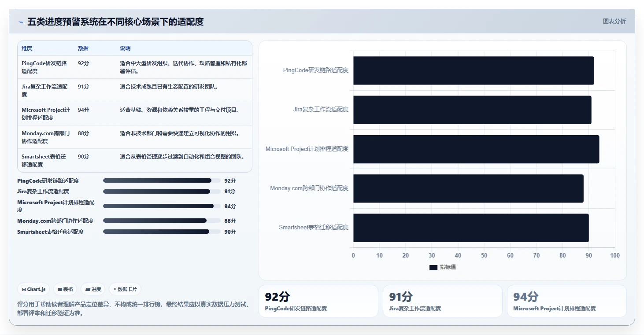Viewport: 644px width, 335px height.
Task: Click PingCode研发链路适配度 chart axis label
Action: tap(316, 70)
